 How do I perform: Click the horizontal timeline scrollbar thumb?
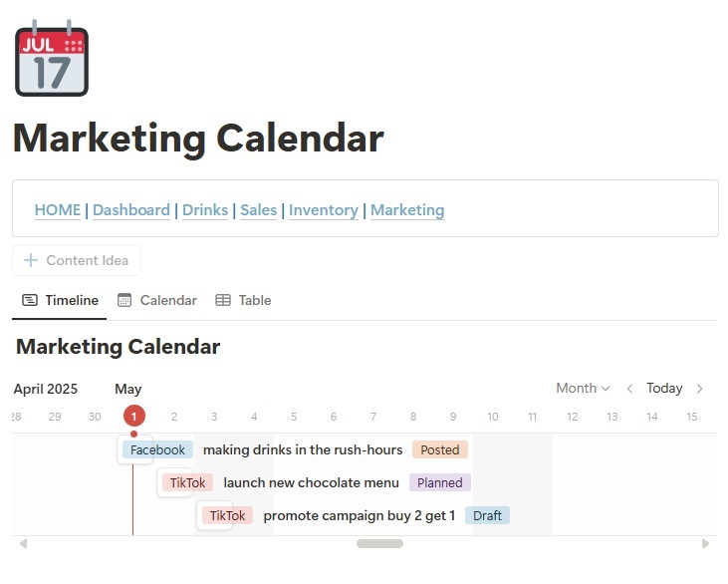[x=379, y=544]
